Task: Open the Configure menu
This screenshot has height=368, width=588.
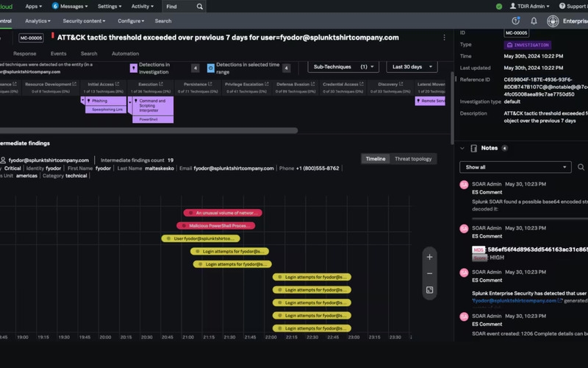Action: (x=131, y=21)
